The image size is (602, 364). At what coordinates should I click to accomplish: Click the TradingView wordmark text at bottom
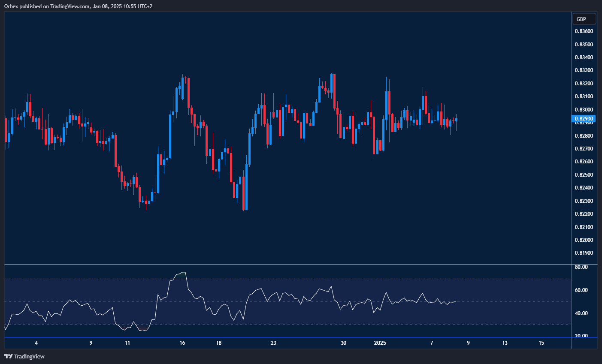click(29, 356)
